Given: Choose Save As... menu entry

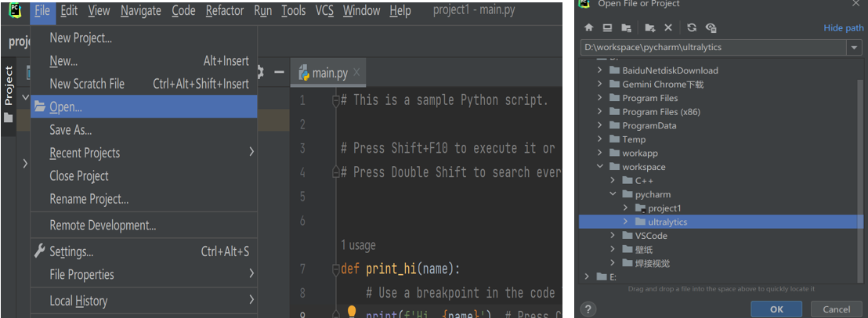Looking at the screenshot, I should (144, 130).
